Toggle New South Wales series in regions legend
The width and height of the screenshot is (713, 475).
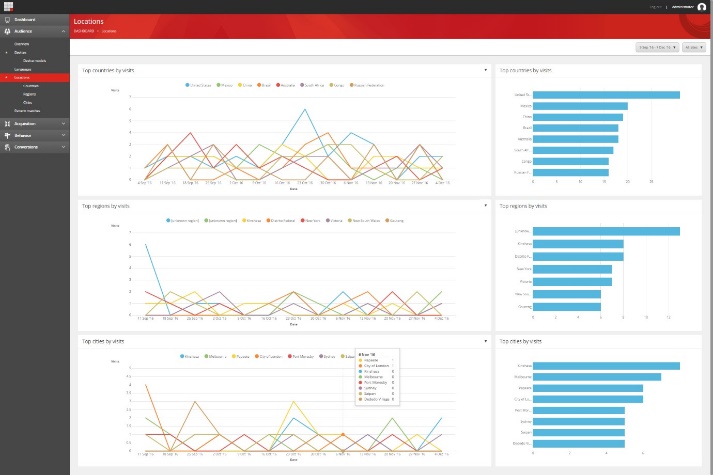364,220
